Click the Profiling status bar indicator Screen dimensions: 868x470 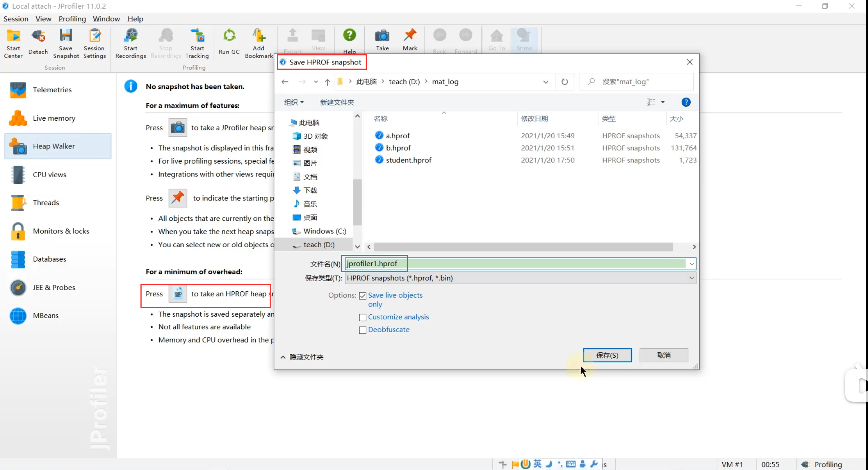pos(827,464)
